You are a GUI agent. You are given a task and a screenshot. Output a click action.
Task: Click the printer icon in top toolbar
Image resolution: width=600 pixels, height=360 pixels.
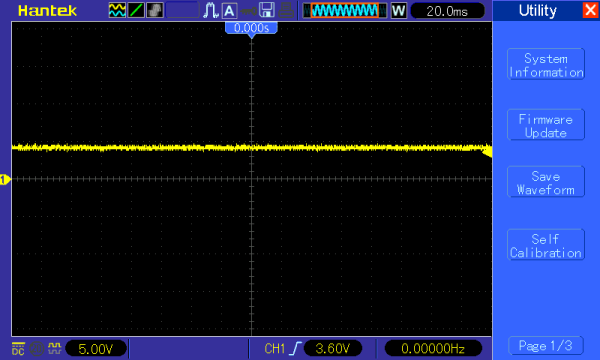pyautogui.click(x=286, y=10)
